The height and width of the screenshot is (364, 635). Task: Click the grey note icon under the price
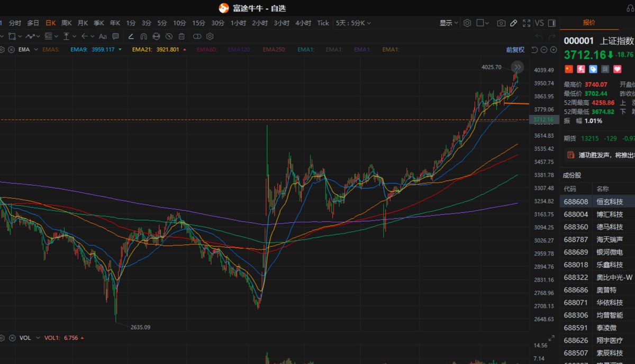pos(605,69)
